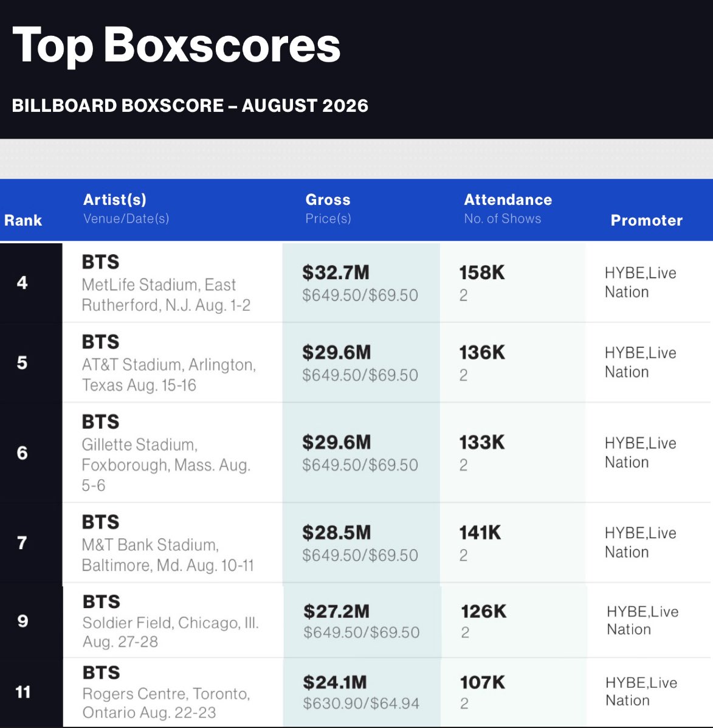Click HYBE,Live Nation in Soldier Field row
The width and height of the screenshot is (713, 728).
pos(642,620)
